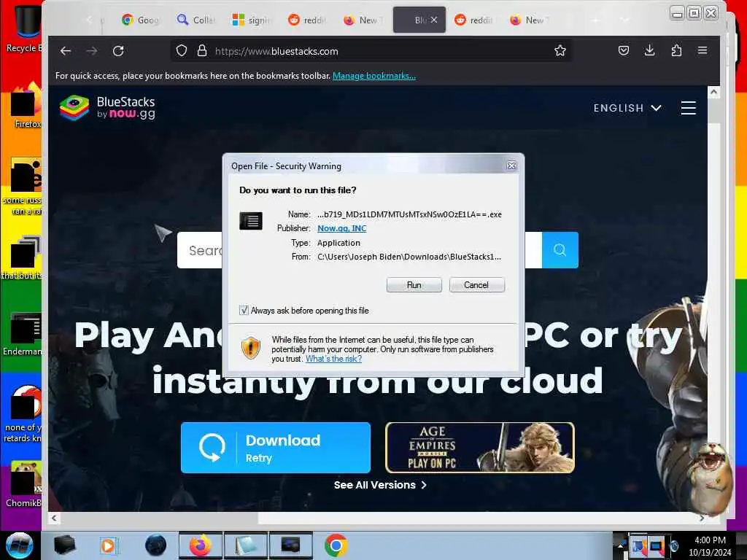Open Firefox from the taskbar
Image resolution: width=747 pixels, height=560 pixels.
click(200, 545)
